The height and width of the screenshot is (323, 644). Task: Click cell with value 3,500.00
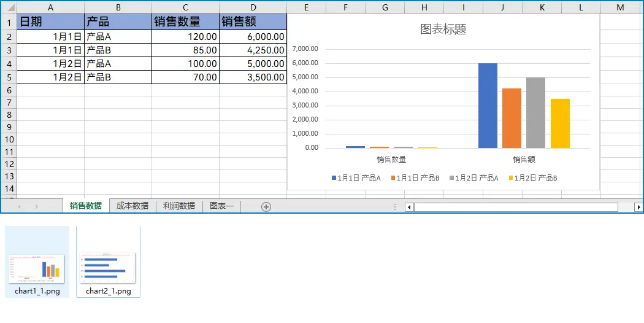[x=253, y=77]
